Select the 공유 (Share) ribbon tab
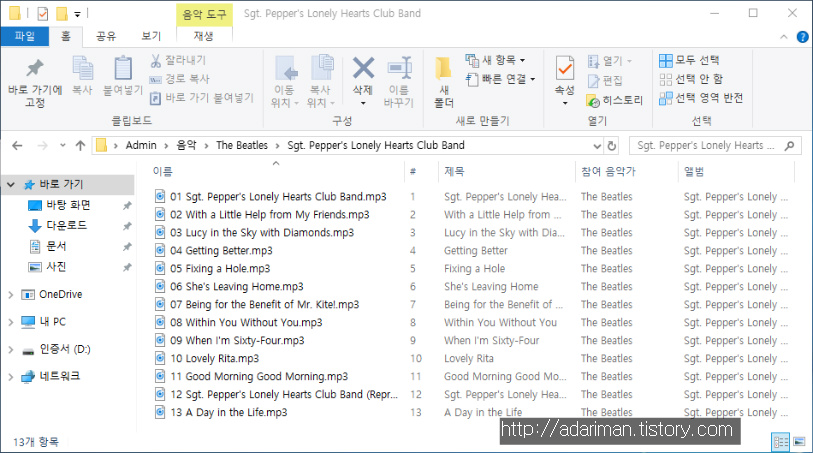Image resolution: width=813 pixels, height=453 pixels. [106, 36]
